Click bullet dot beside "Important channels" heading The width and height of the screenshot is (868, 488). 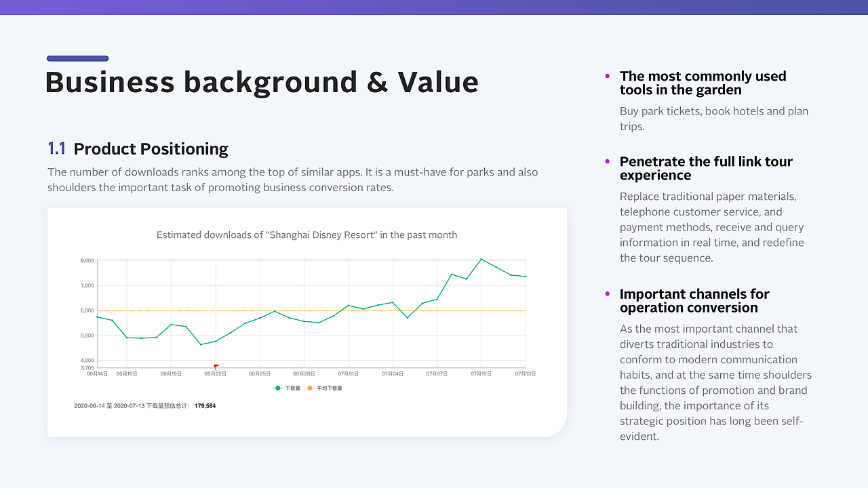(607, 293)
